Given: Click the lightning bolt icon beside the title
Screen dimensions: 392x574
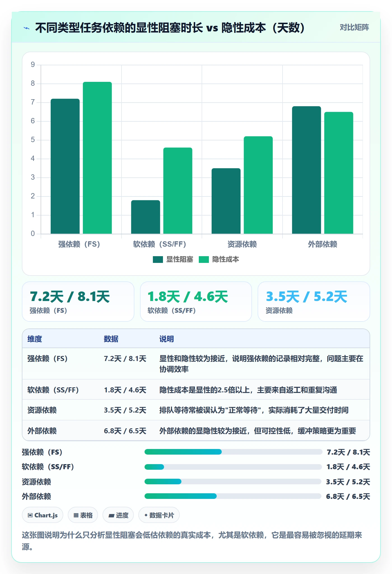Looking at the screenshot, I should coord(27,28).
